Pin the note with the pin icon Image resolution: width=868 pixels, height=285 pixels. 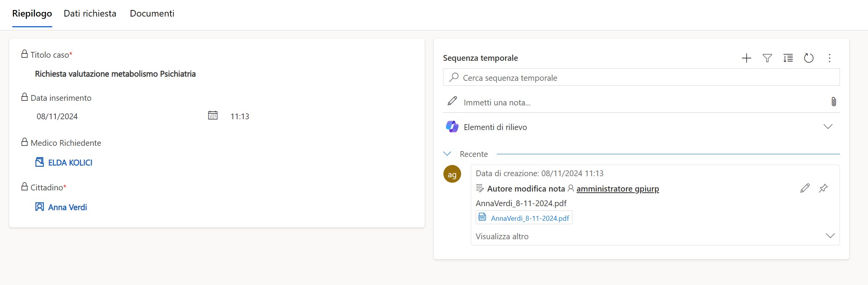823,188
